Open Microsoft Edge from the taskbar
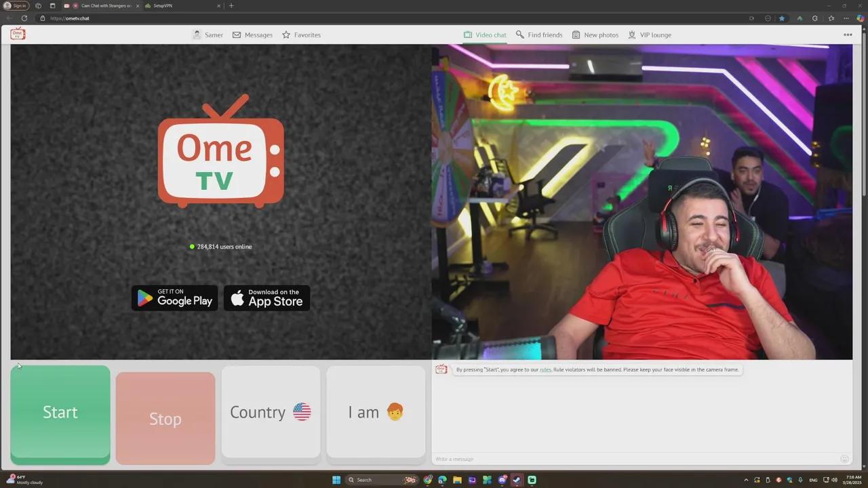Screen dimensions: 868x488 click(442, 480)
